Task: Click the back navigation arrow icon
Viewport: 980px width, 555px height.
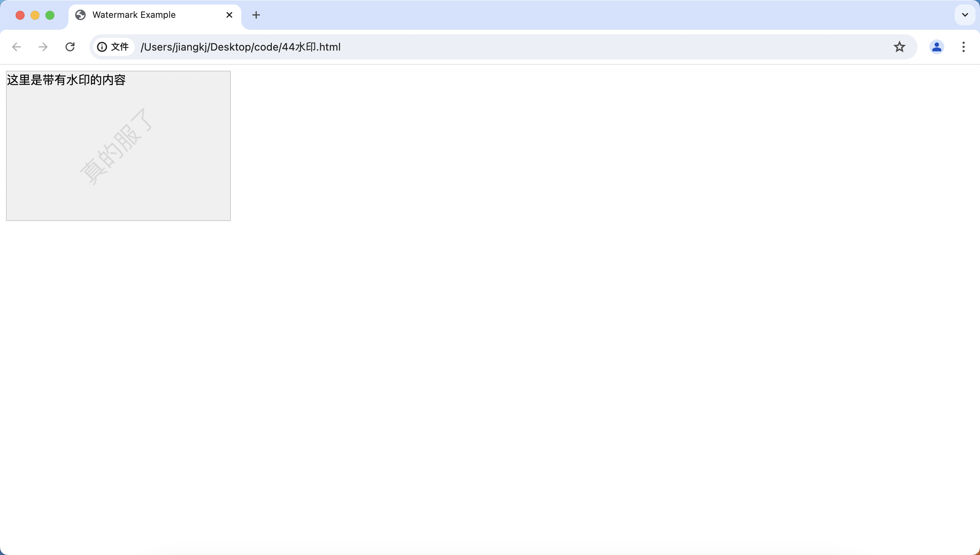Action: [x=16, y=46]
